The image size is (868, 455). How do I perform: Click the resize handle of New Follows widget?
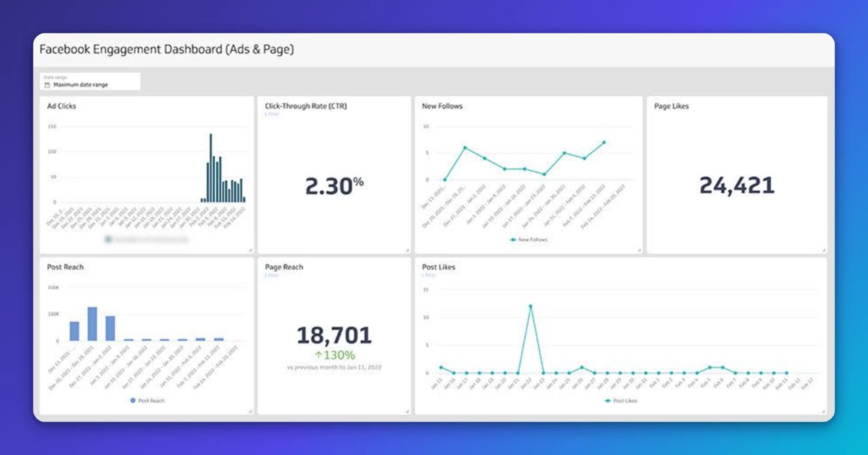tap(639, 250)
